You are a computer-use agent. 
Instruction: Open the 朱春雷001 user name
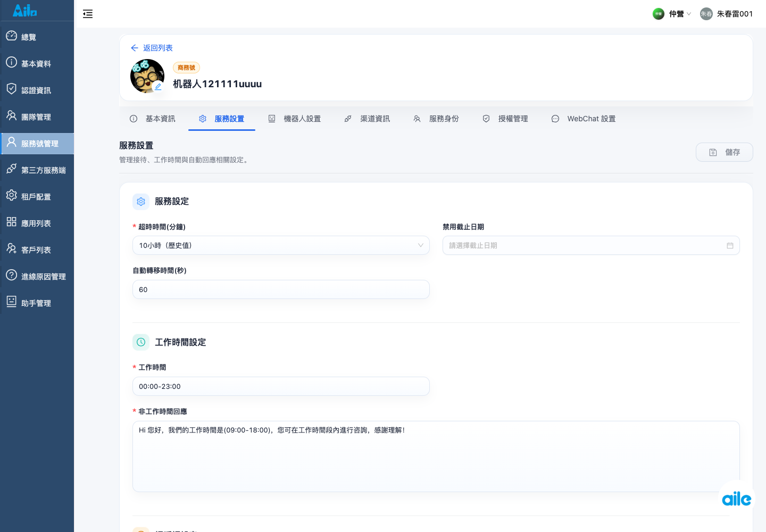pos(735,14)
